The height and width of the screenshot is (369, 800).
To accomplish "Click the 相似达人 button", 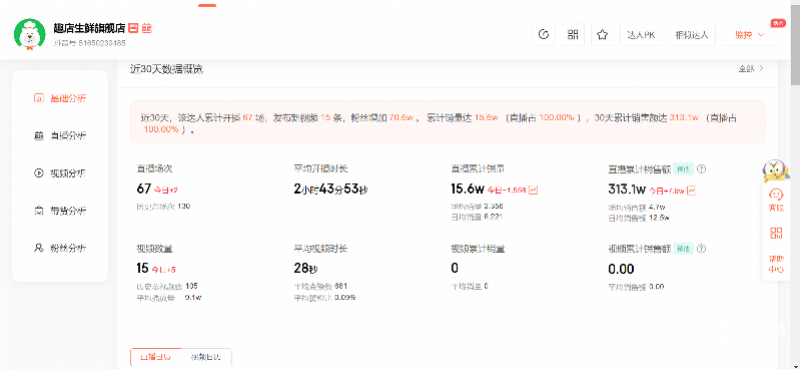I will click(692, 35).
